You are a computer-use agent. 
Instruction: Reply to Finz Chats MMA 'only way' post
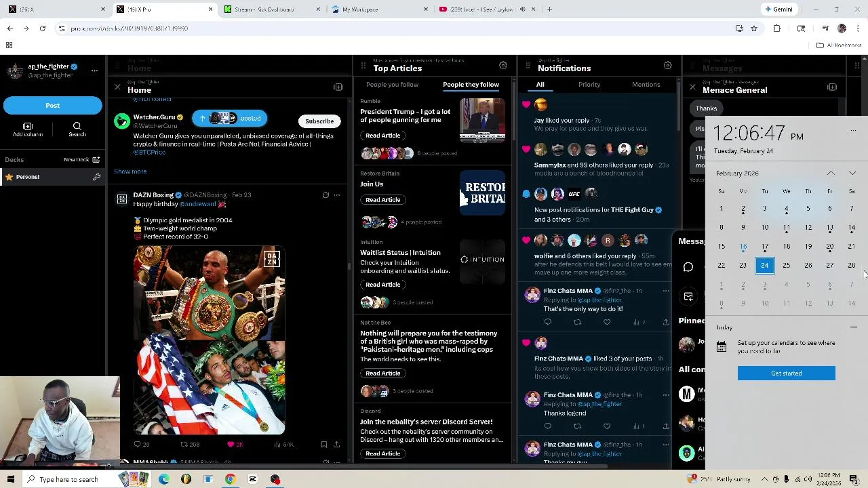pyautogui.click(x=548, y=322)
